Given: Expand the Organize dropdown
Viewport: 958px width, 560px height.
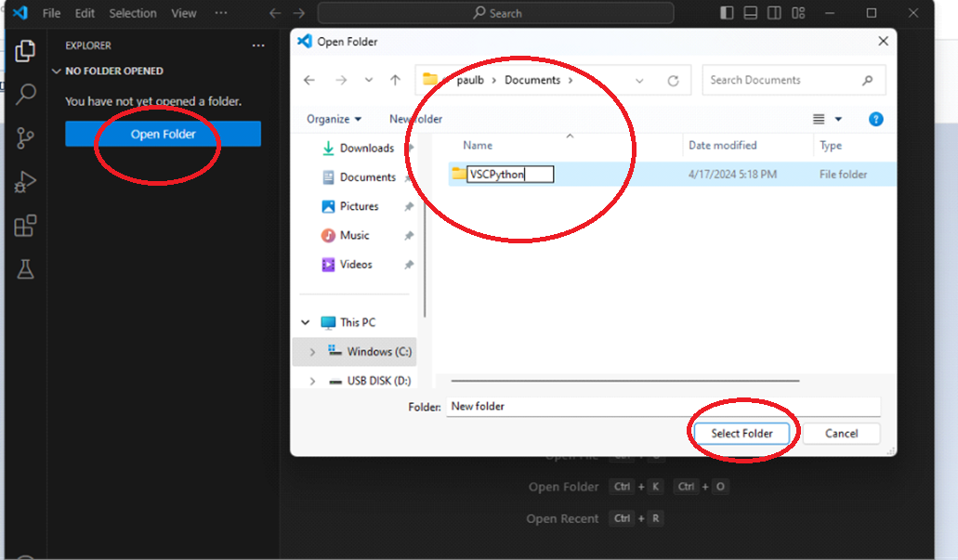Looking at the screenshot, I should pyautogui.click(x=334, y=119).
